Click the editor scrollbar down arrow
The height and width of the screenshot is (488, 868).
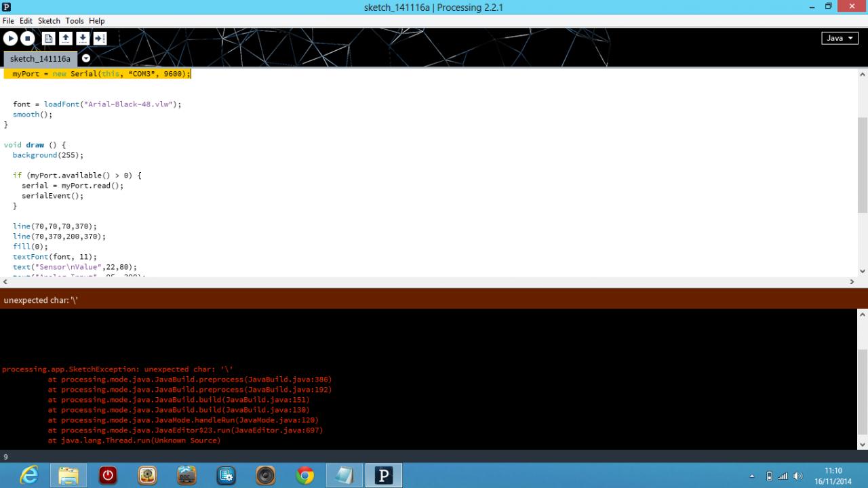coord(863,271)
